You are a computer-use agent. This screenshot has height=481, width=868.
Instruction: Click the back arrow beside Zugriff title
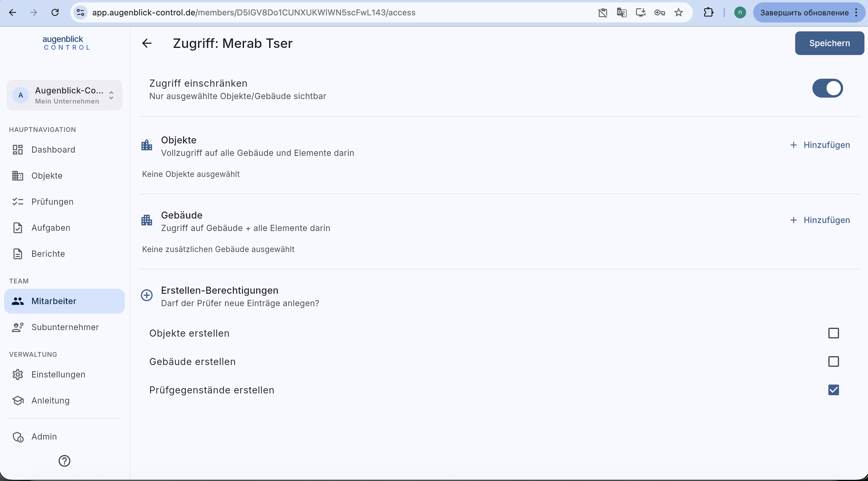(x=146, y=43)
